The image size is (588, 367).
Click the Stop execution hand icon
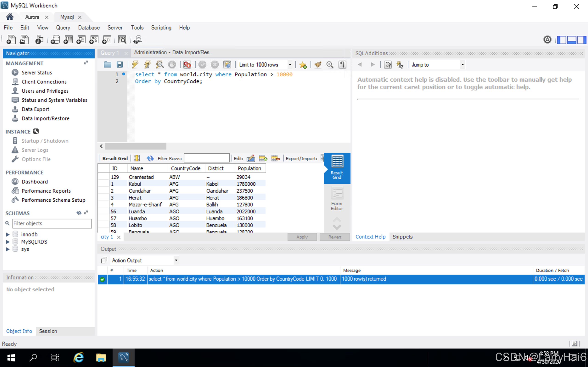172,64
